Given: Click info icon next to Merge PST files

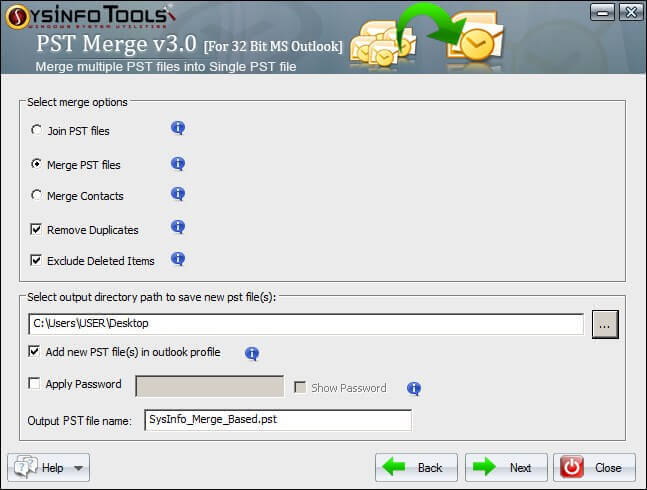Looking at the screenshot, I should tap(178, 163).
